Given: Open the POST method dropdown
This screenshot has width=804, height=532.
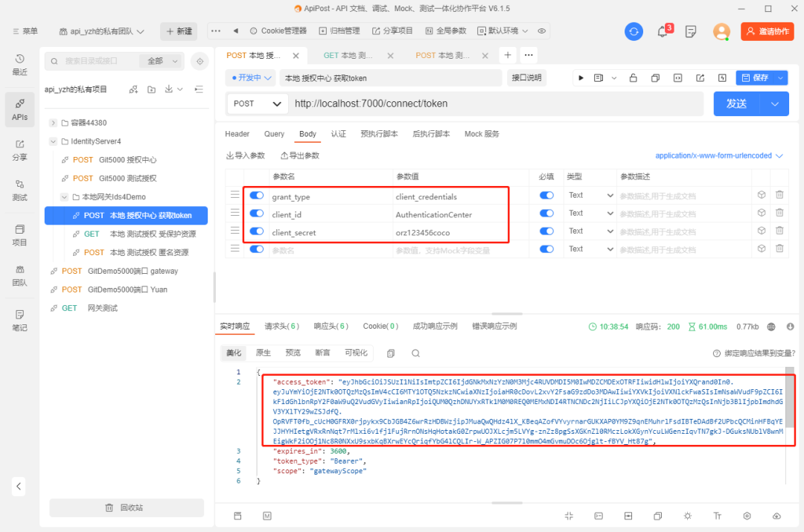Looking at the screenshot, I should pos(257,103).
